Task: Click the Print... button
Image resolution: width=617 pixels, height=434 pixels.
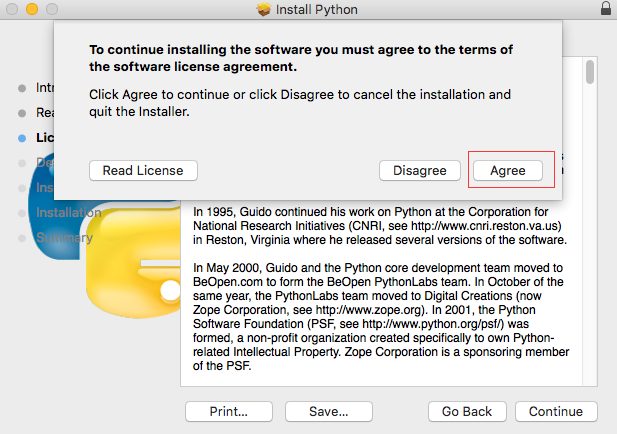Action: [229, 411]
